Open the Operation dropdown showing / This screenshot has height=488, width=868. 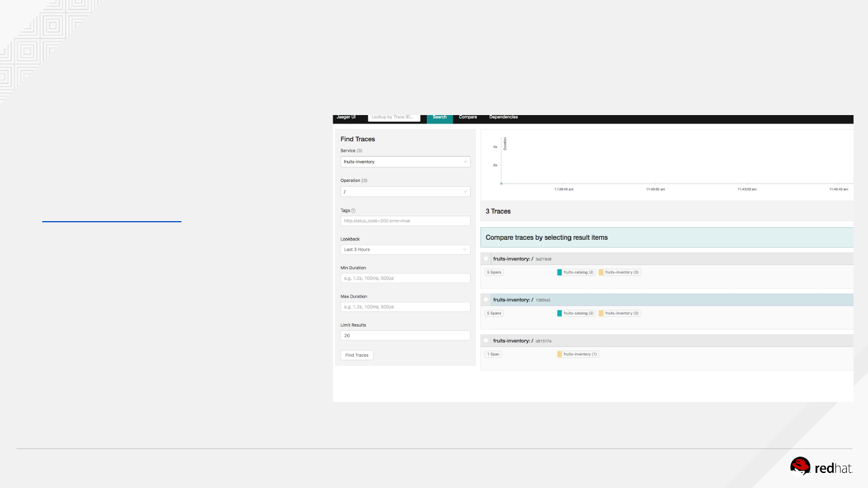(x=405, y=192)
